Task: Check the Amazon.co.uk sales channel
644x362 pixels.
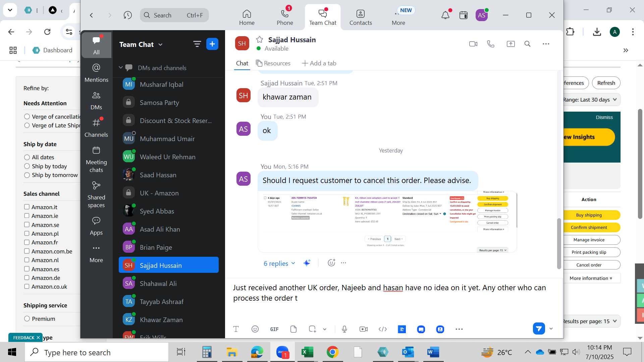Action: (27, 286)
